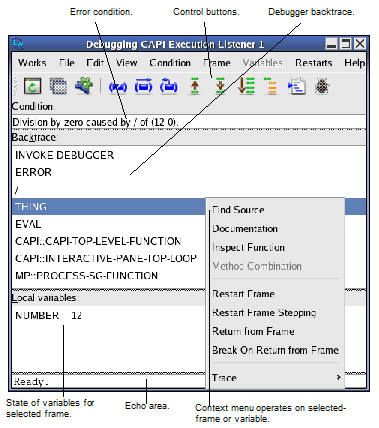Select the ERROR backtrace frame
Screen dimensions: 379x428
189,172
